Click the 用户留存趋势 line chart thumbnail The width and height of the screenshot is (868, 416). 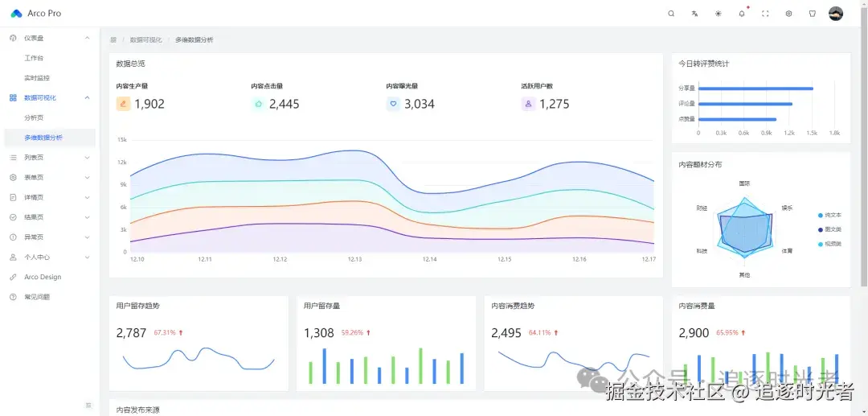click(199, 359)
